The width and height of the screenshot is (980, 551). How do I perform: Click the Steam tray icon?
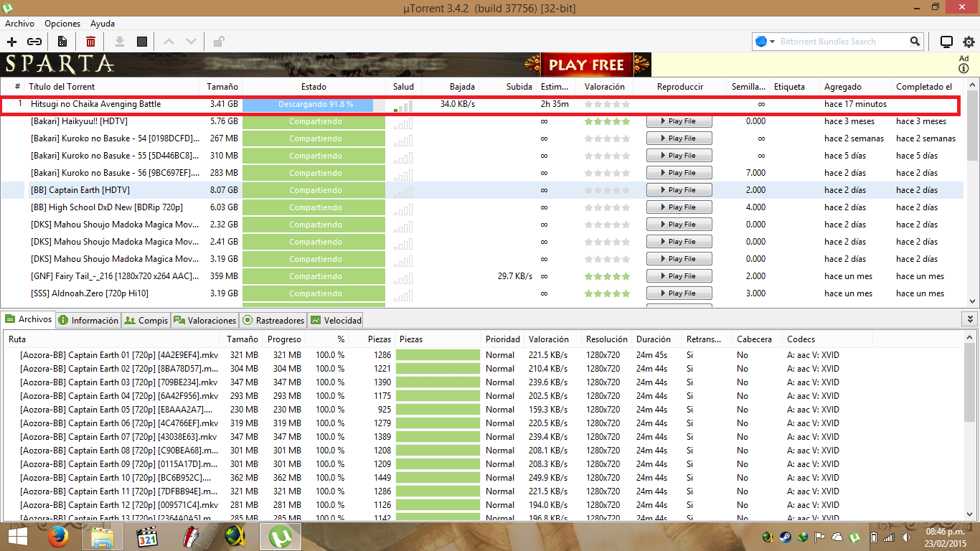point(785,537)
